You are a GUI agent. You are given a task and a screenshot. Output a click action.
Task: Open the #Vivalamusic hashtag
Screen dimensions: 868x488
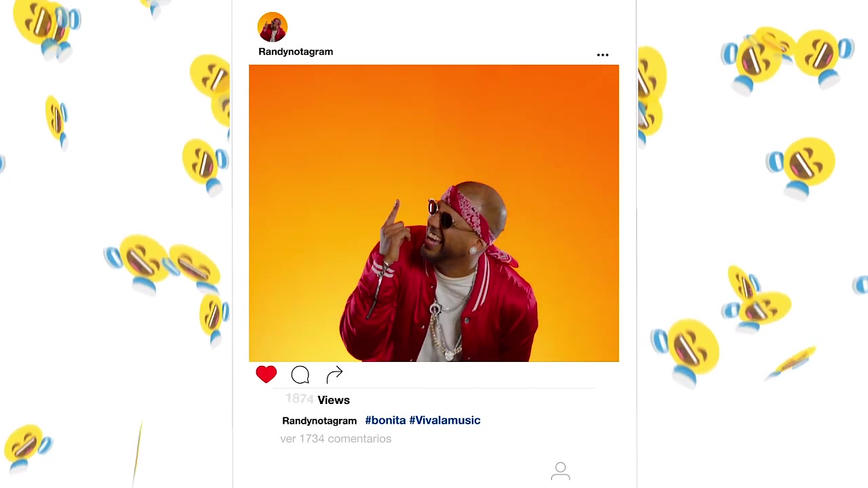pyautogui.click(x=445, y=420)
